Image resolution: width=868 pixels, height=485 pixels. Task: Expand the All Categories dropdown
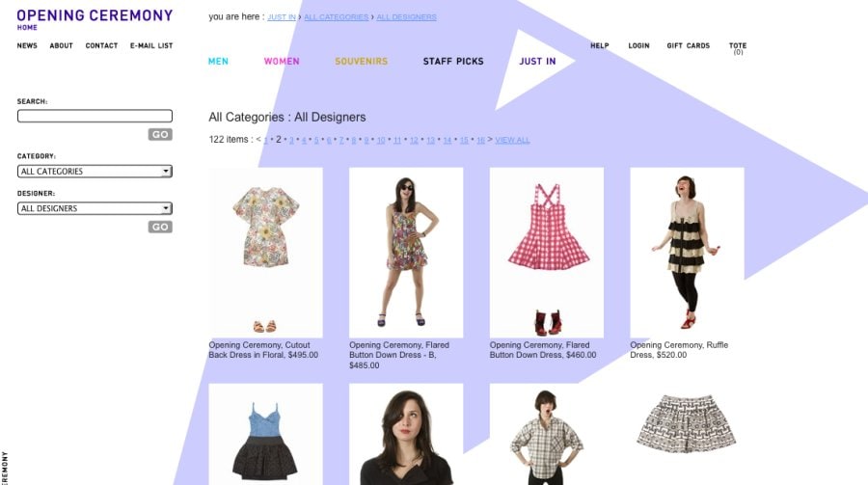coord(95,172)
